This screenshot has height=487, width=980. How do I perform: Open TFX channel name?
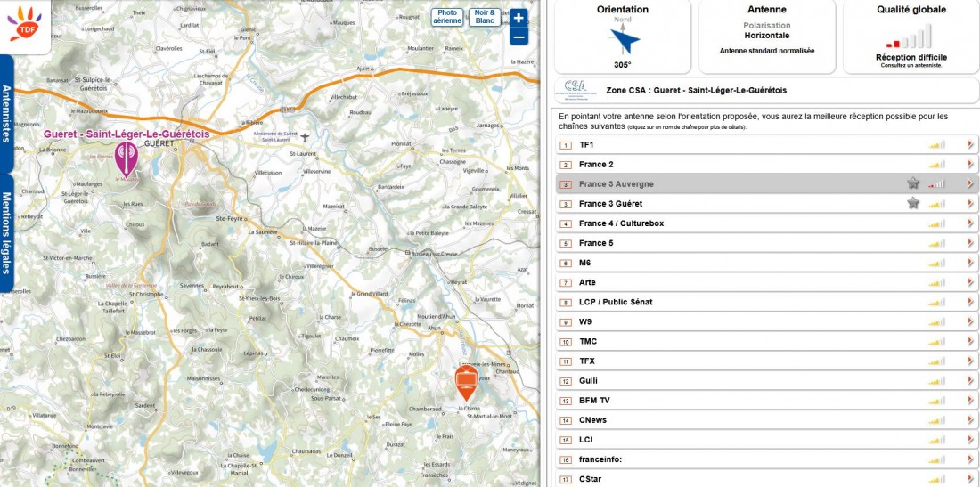(587, 361)
